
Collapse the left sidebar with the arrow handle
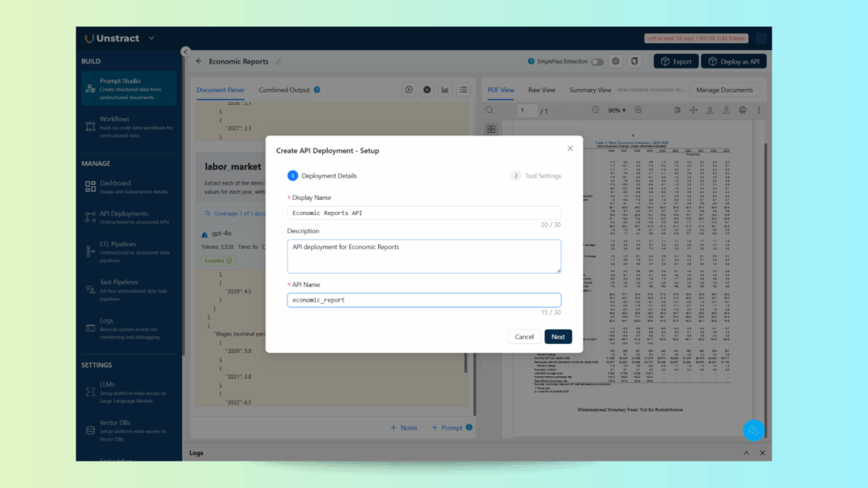pyautogui.click(x=185, y=52)
